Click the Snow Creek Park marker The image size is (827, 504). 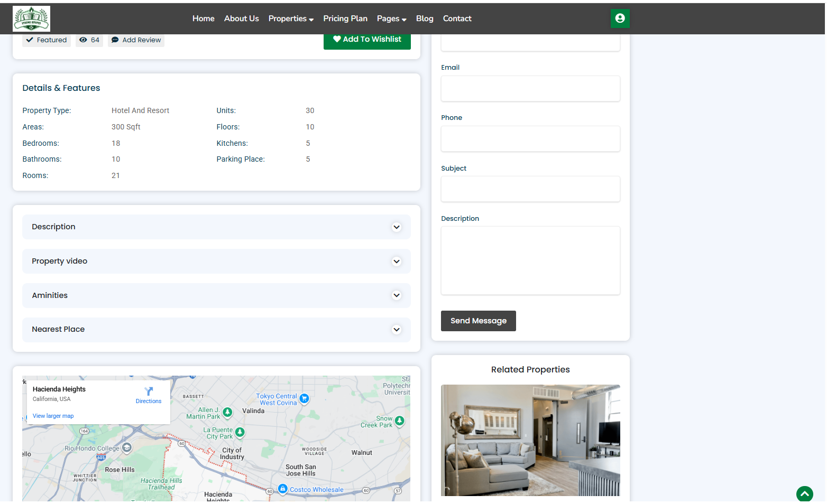click(400, 421)
